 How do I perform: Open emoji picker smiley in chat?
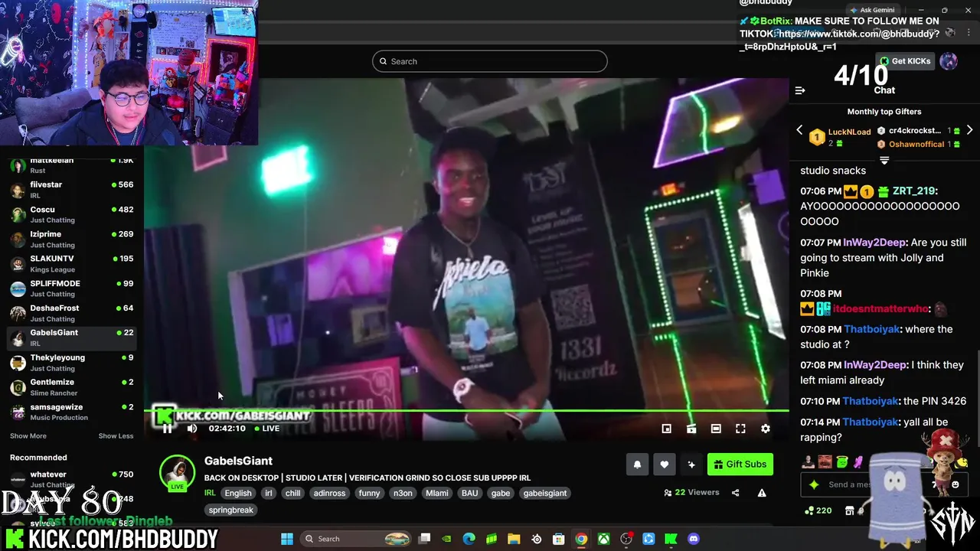coord(955,484)
